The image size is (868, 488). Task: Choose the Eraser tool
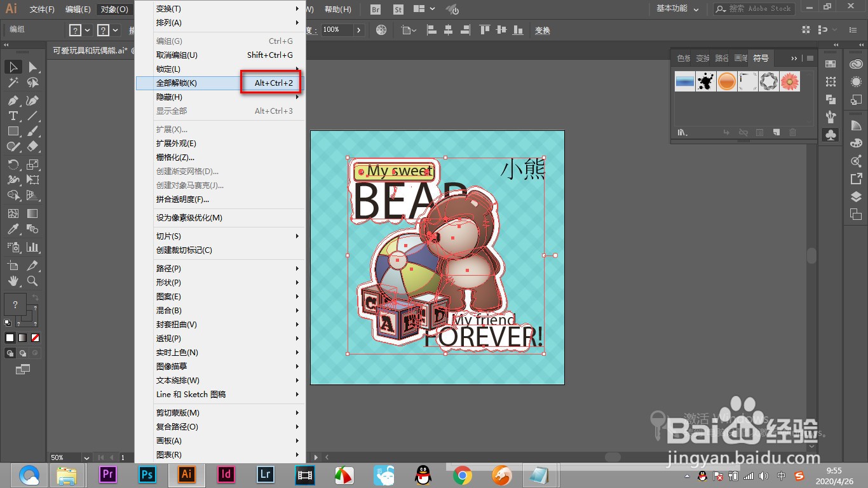tap(32, 146)
